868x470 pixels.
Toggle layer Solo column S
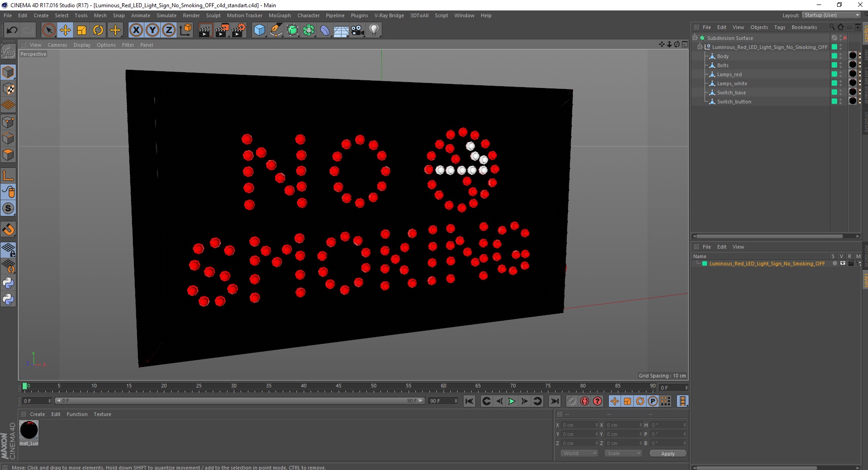(833, 256)
